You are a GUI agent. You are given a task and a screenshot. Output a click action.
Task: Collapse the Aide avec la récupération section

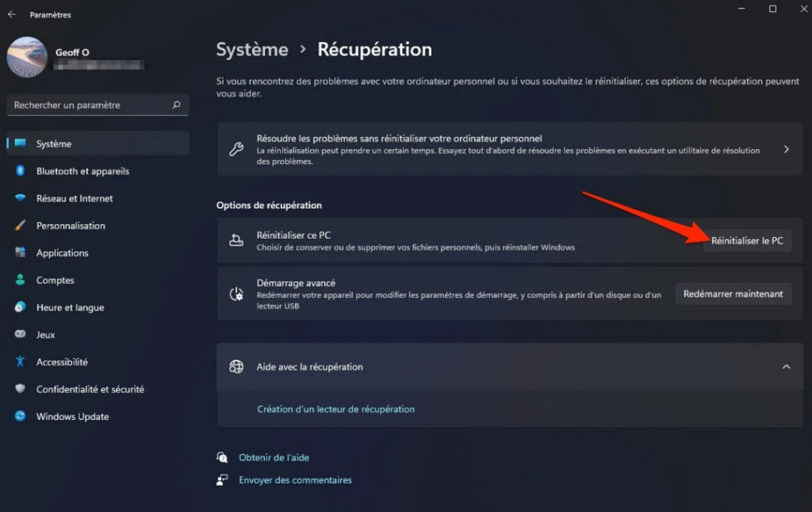pos(786,367)
